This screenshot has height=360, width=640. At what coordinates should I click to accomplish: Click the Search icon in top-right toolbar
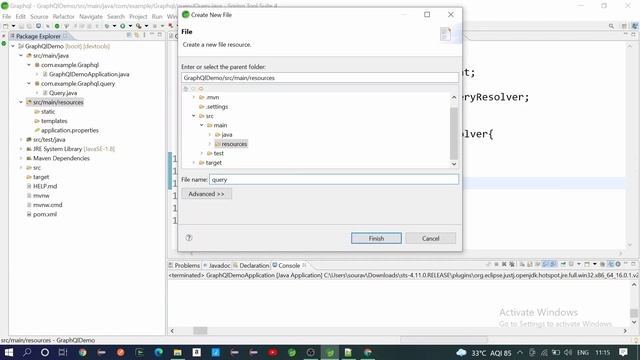coord(611,26)
